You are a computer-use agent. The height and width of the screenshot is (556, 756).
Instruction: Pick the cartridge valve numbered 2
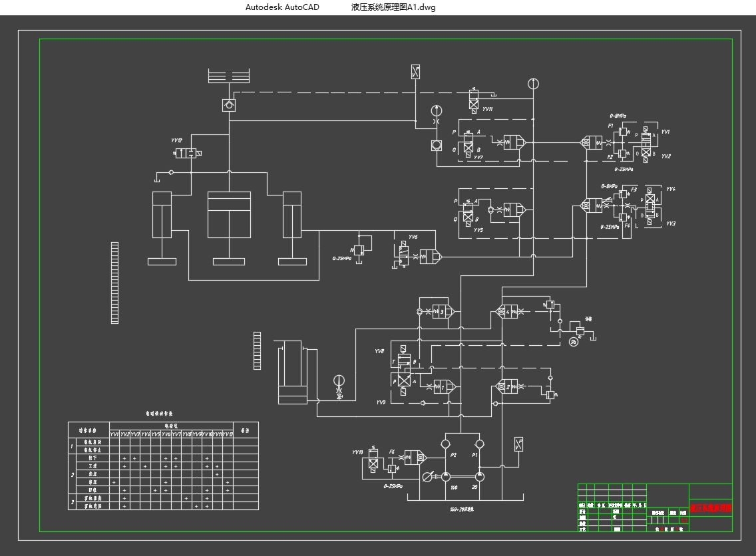507,387
